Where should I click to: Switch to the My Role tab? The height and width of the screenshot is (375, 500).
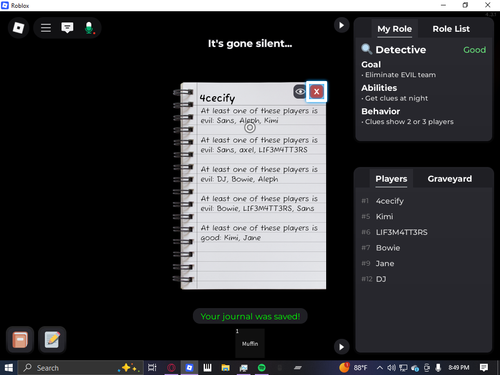(394, 29)
